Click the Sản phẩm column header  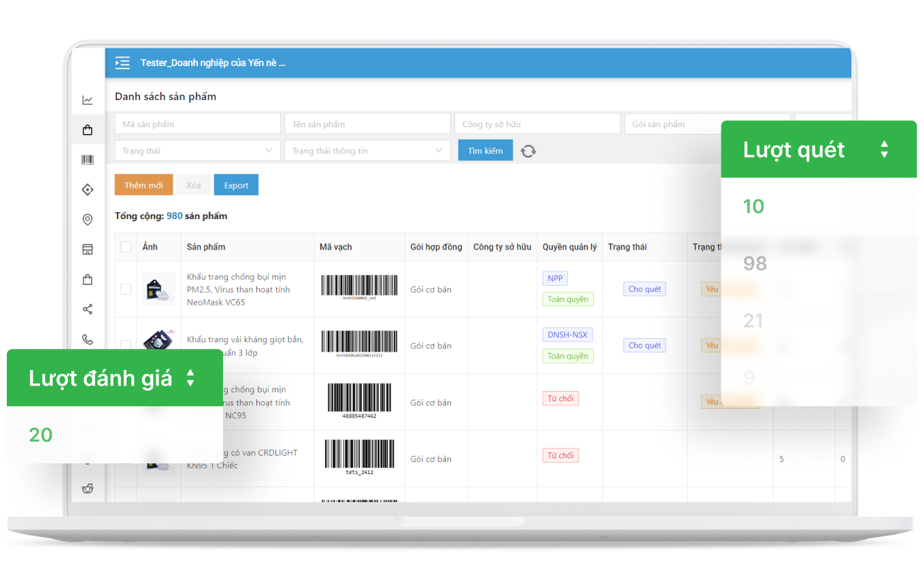click(x=206, y=247)
